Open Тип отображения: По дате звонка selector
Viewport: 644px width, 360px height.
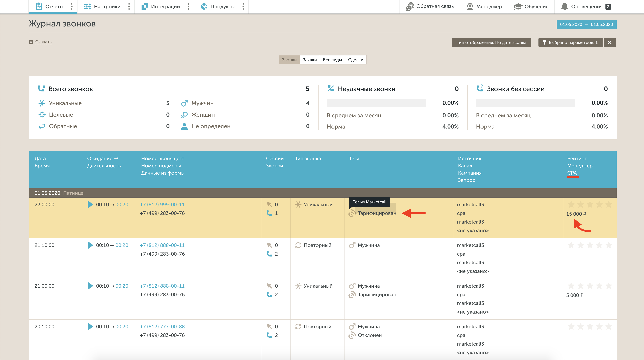point(491,42)
